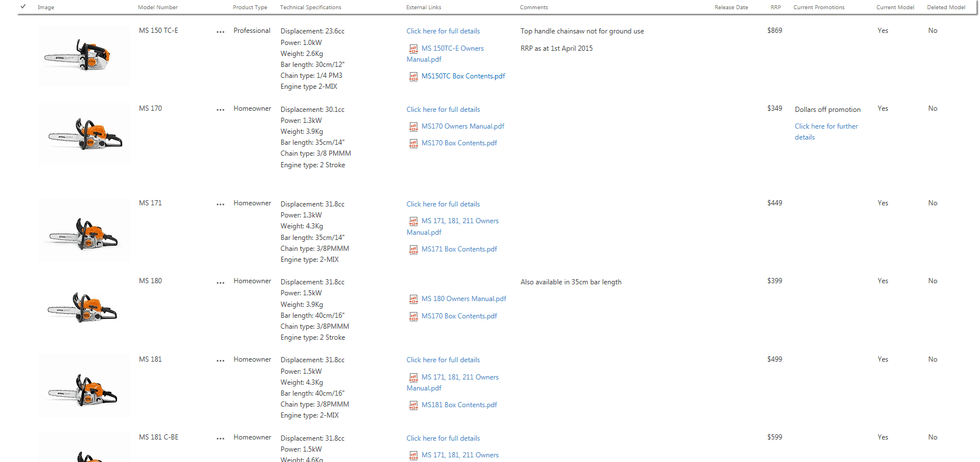The image size is (980, 462).
Task: Select all items using the header checkmark
Action: click(23, 7)
